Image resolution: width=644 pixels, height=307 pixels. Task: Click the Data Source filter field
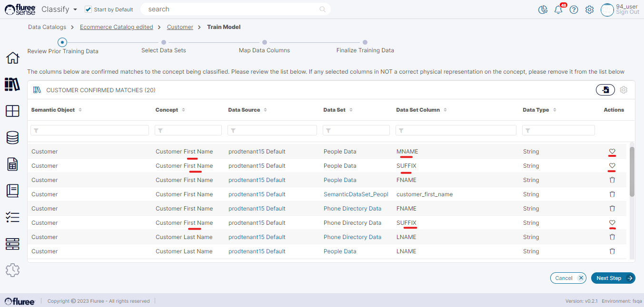[x=272, y=130]
